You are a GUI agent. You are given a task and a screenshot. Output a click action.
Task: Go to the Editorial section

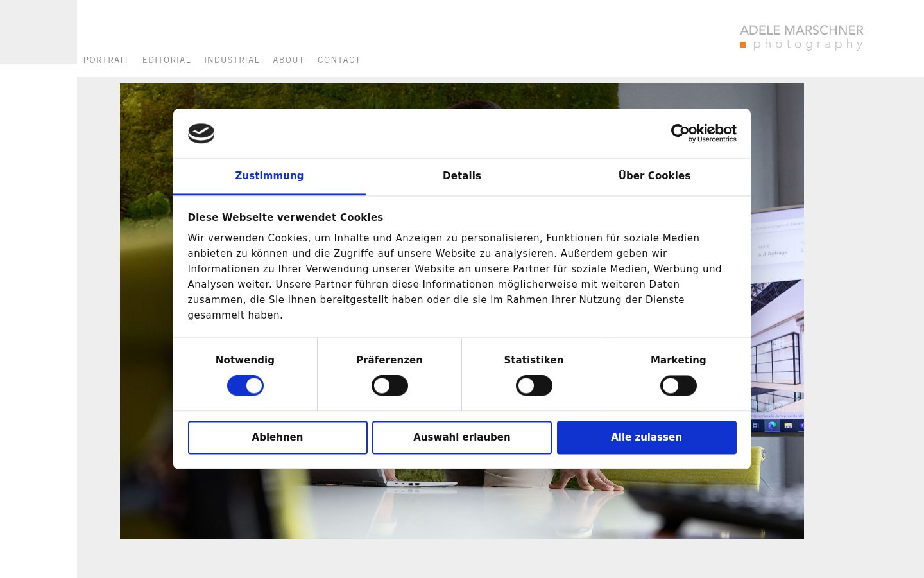point(167,60)
